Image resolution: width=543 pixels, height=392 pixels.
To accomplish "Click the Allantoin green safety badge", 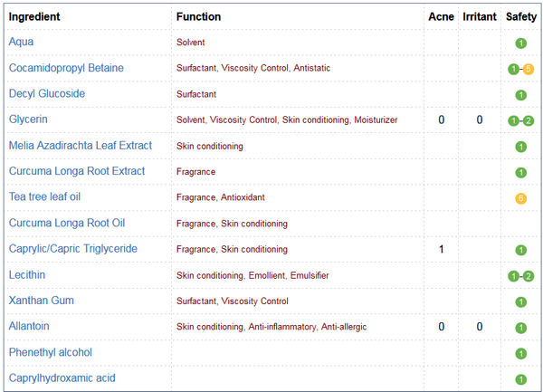I will point(520,328).
